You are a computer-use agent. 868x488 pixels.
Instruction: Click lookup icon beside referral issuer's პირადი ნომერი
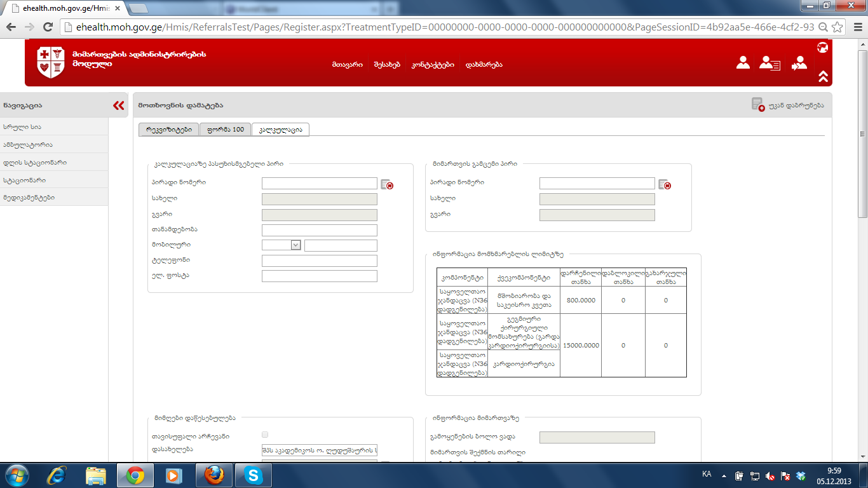pos(665,184)
